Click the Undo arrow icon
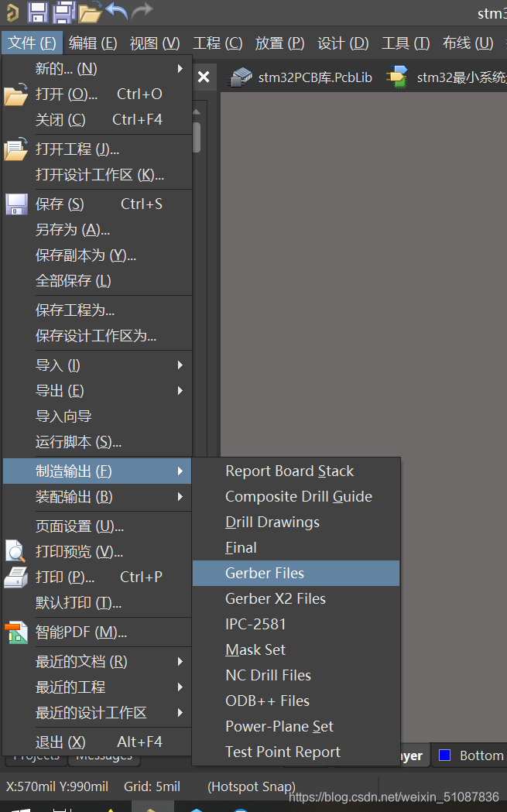 point(116,11)
